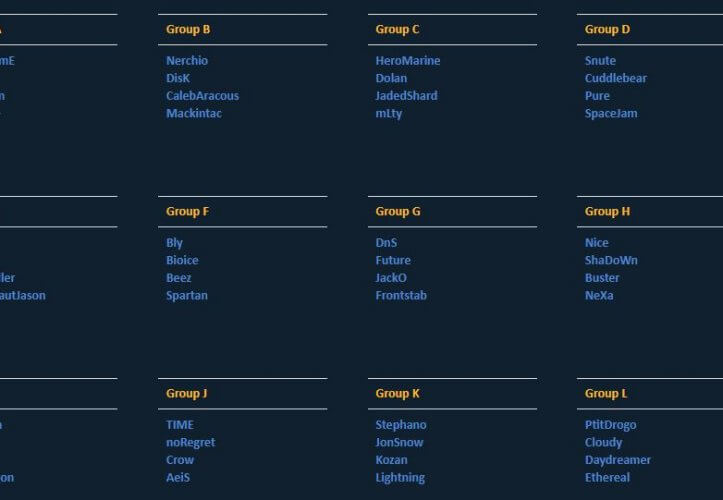Select SpaceJam player link
The width and height of the screenshot is (723, 500).
(x=611, y=113)
